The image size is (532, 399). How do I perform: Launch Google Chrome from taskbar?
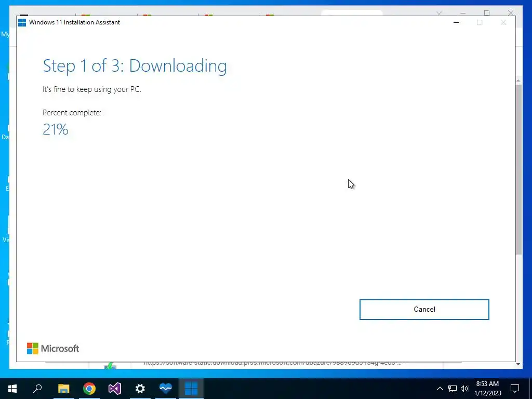[89, 389]
